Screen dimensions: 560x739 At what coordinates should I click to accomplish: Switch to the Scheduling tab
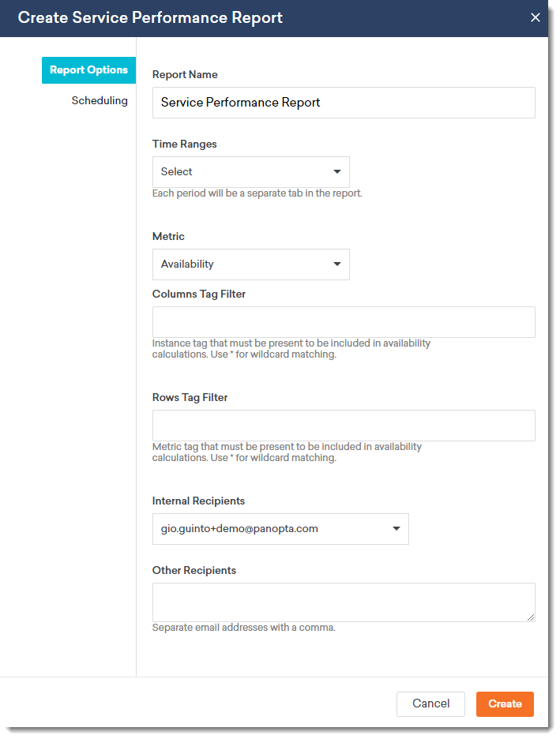click(x=100, y=101)
